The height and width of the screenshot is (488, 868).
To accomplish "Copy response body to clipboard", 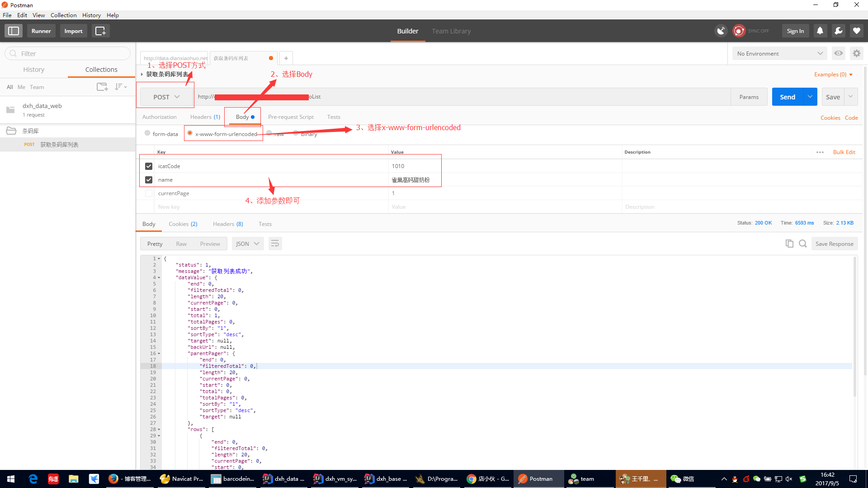I will [x=789, y=244].
